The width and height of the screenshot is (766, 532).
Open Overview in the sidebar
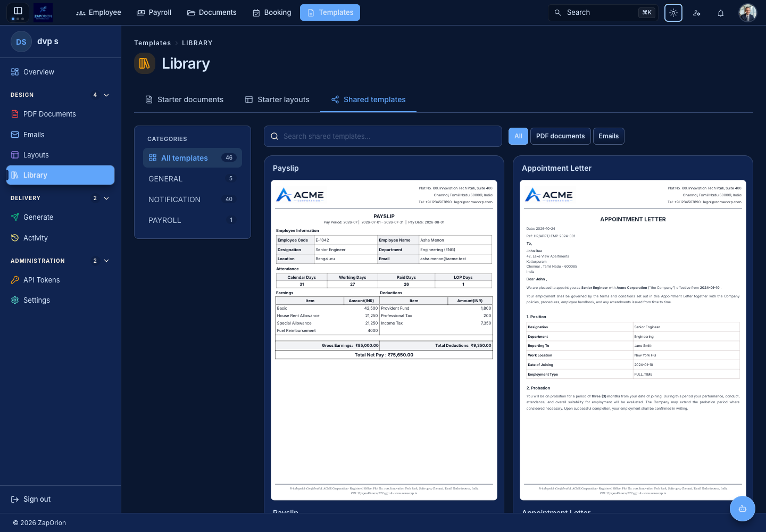tap(60, 72)
